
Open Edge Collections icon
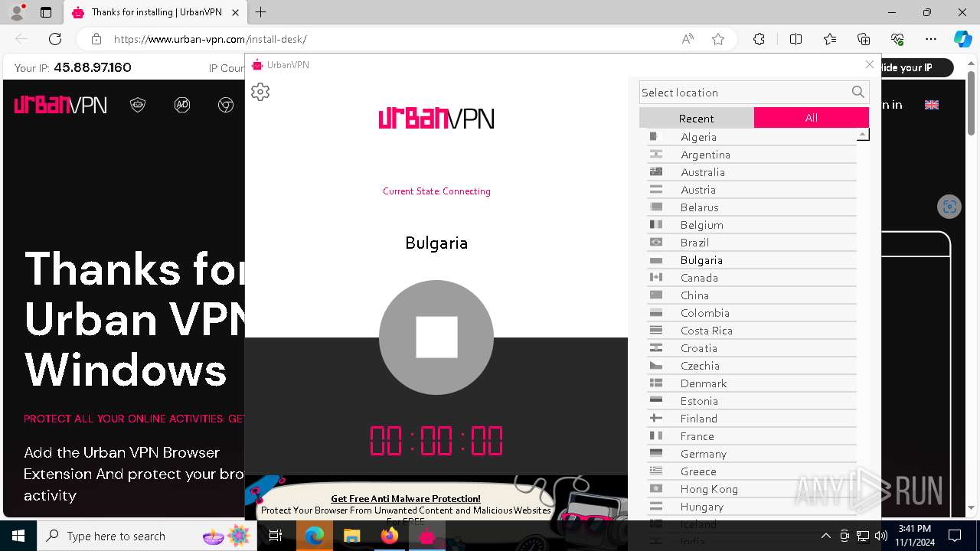[x=864, y=39]
